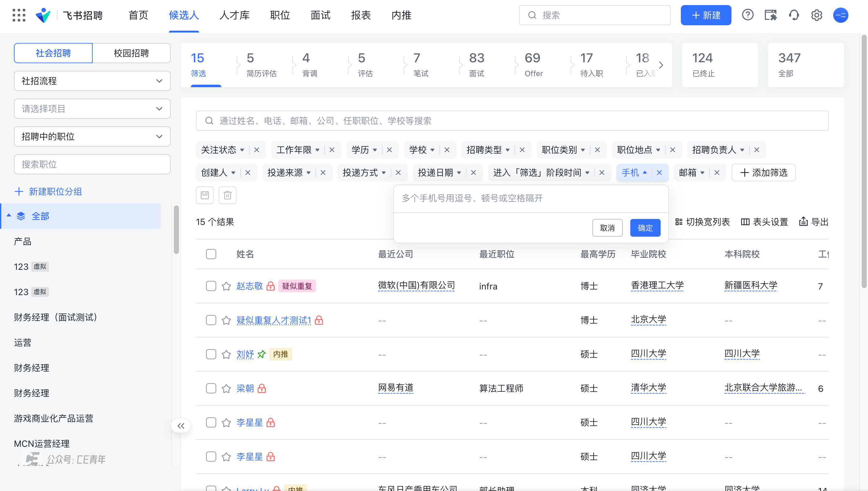This screenshot has width=868, height=491.
Task: Toggle the select-all header checkbox
Action: pos(211,254)
